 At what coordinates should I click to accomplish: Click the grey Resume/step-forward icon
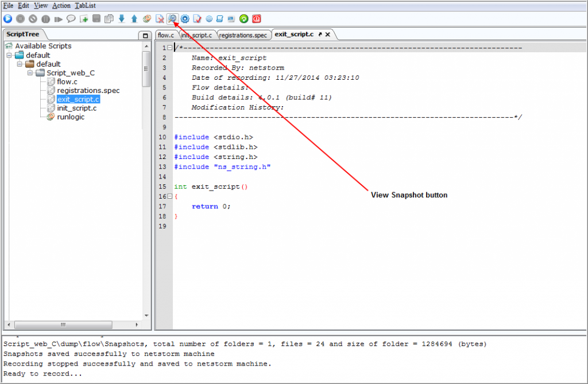[58, 19]
